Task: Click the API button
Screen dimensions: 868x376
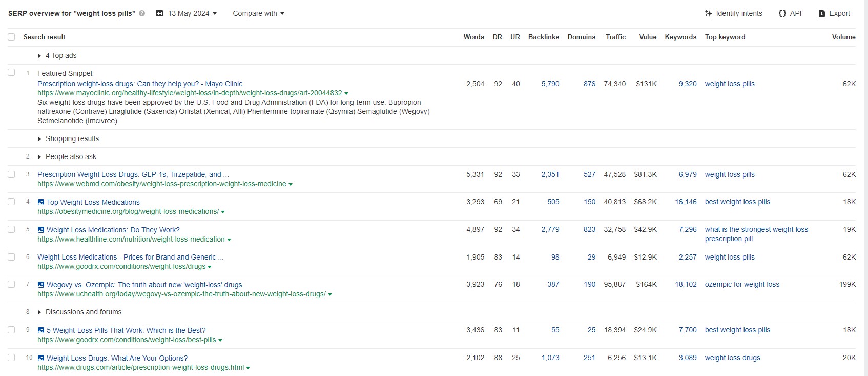Action: tap(790, 13)
